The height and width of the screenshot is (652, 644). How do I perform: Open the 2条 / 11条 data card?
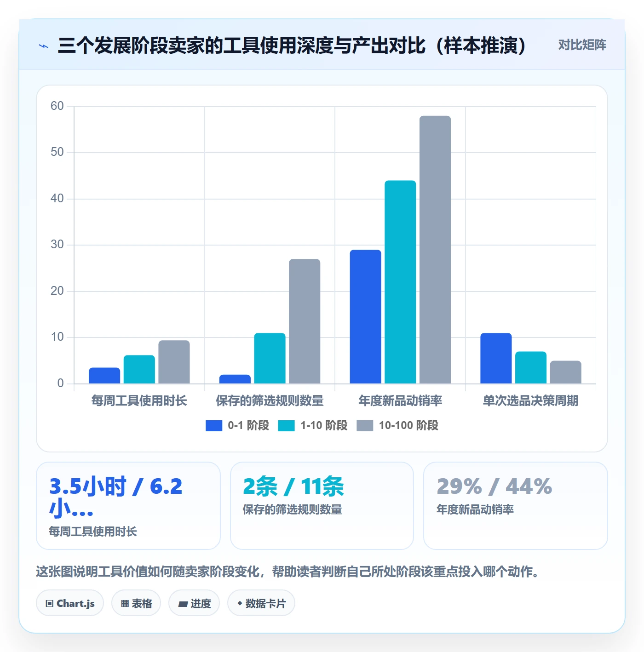point(322,506)
